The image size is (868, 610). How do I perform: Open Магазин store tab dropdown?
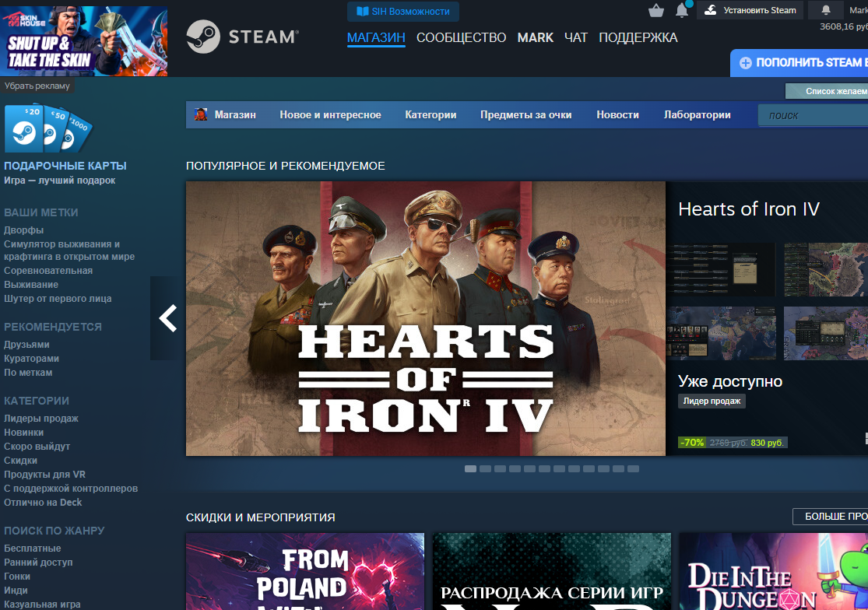pos(235,115)
